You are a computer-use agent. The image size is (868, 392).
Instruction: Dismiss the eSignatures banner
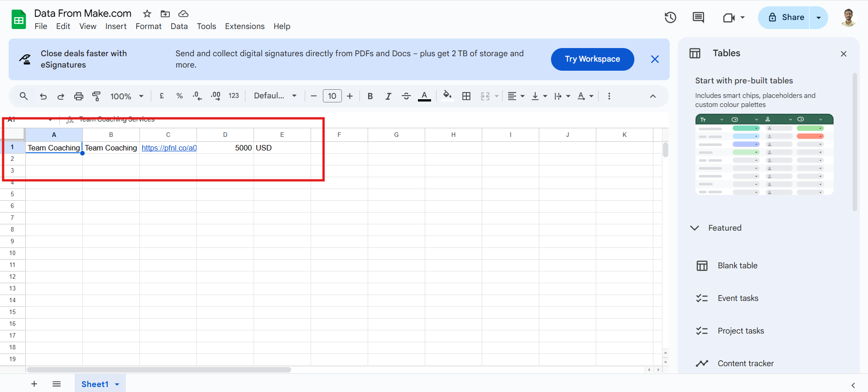[655, 59]
